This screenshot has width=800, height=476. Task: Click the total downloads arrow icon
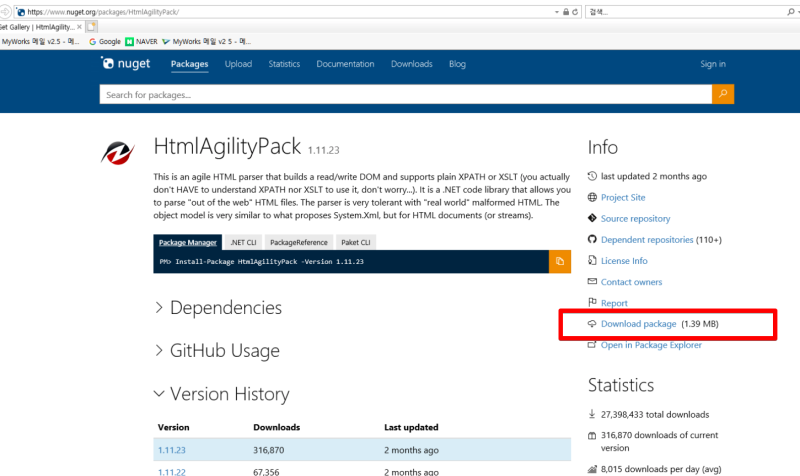coord(592,414)
